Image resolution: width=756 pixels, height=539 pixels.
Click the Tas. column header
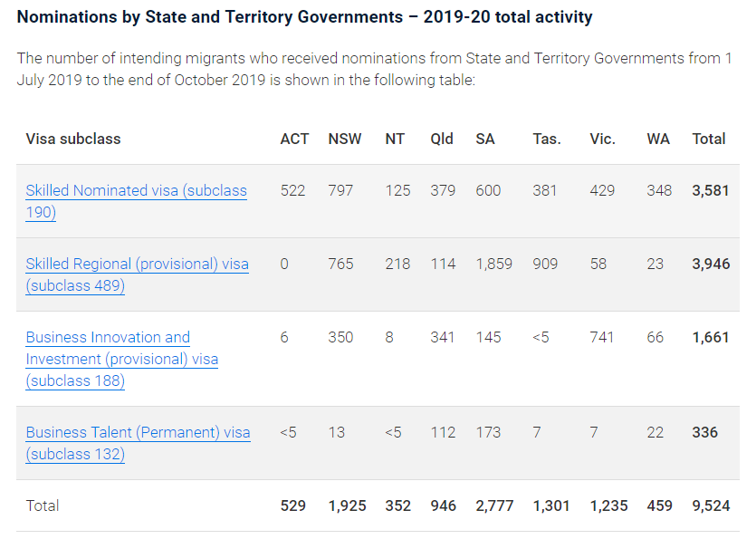point(547,139)
